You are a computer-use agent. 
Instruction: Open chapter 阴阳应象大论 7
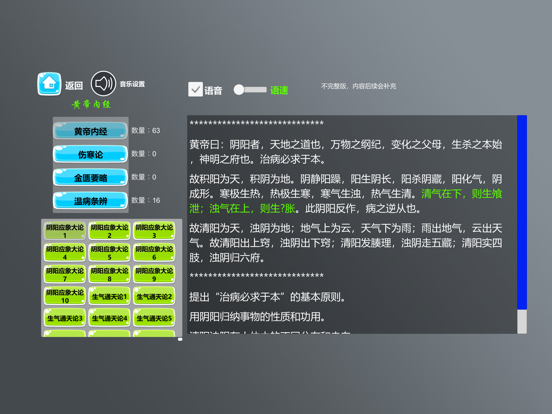click(65, 274)
